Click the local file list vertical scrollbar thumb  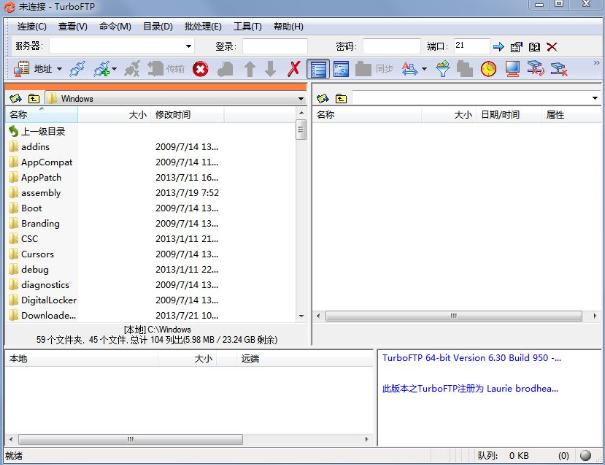pos(301,130)
